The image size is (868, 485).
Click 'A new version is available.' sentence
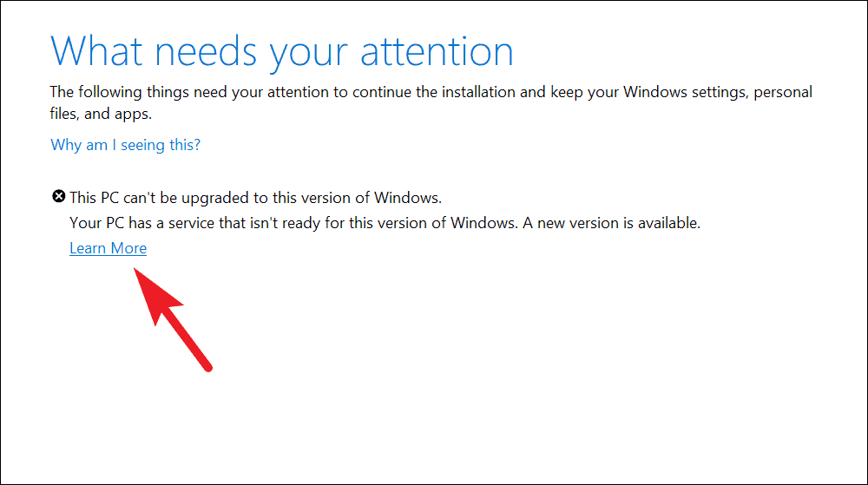[612, 224]
